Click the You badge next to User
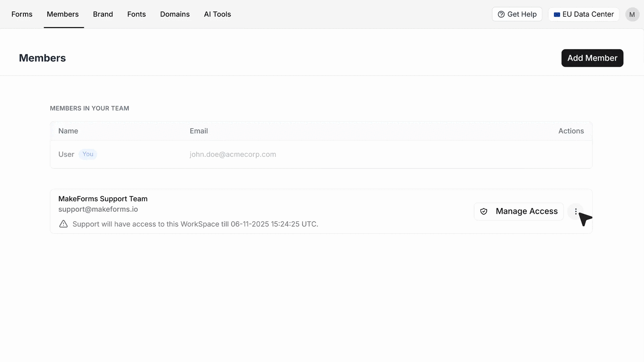Screen dimensions: 644x362 click(88, 154)
